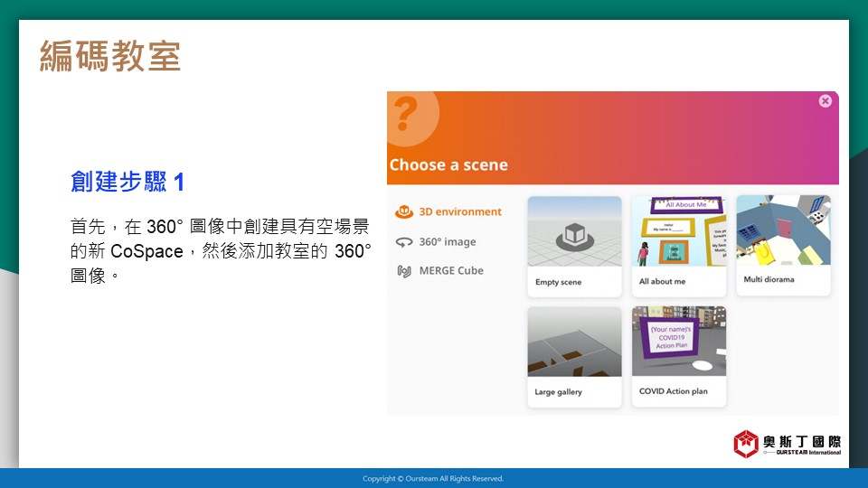
Task: Select the Multi diorama scene thumbnail
Action: [783, 230]
